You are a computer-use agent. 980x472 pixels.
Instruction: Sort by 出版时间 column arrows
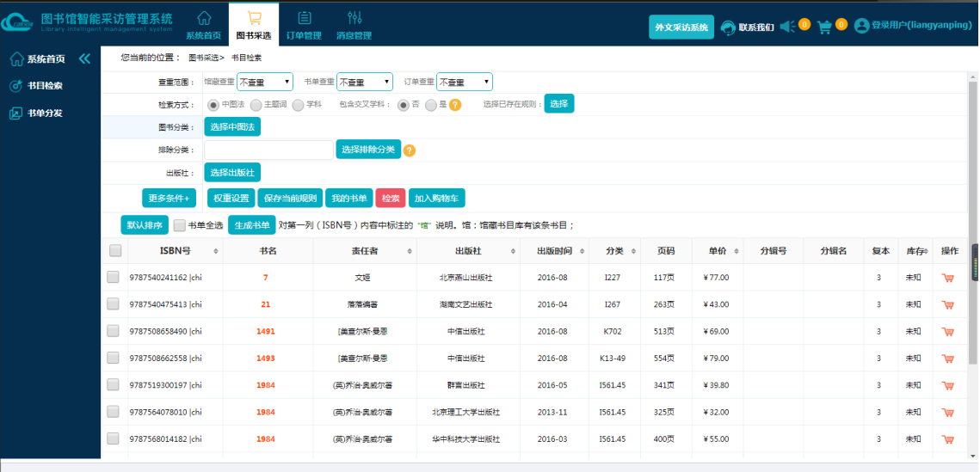point(582,251)
